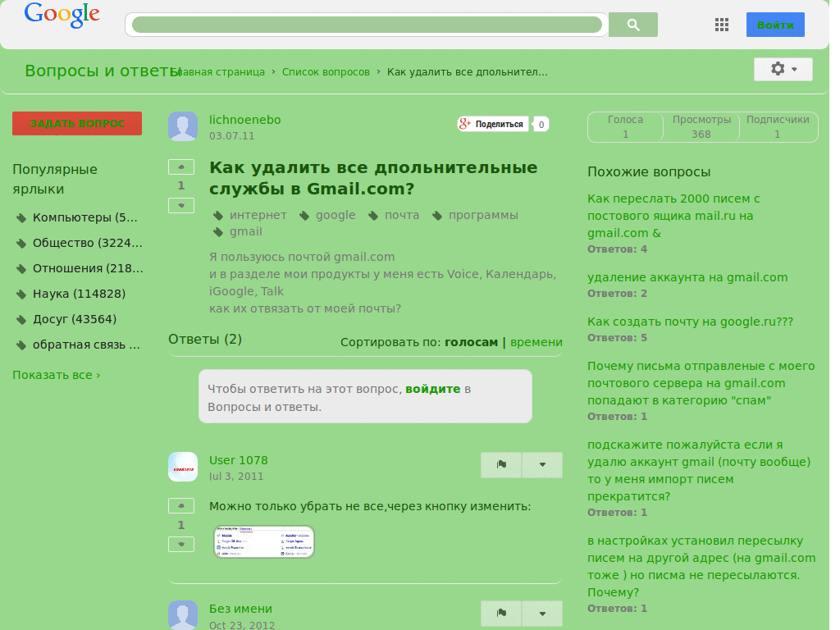Click the Просмотры 368 stat
Image resolution: width=840 pixels, height=630 pixels.
click(x=701, y=127)
